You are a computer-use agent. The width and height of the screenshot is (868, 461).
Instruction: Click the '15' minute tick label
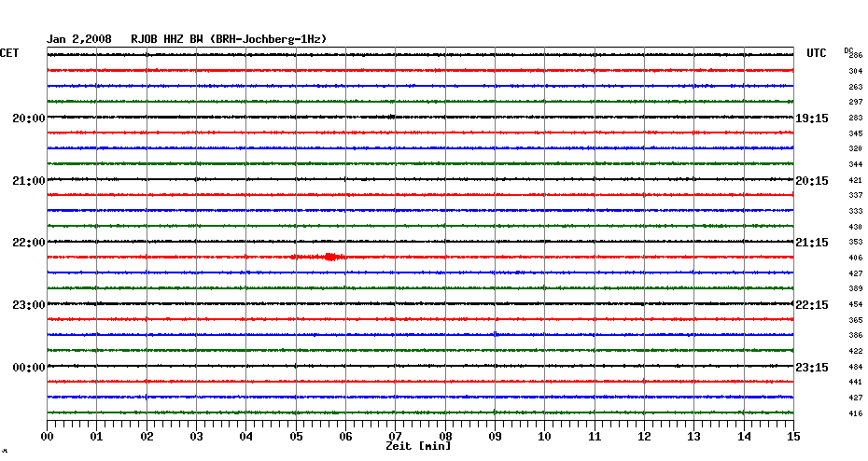click(794, 437)
